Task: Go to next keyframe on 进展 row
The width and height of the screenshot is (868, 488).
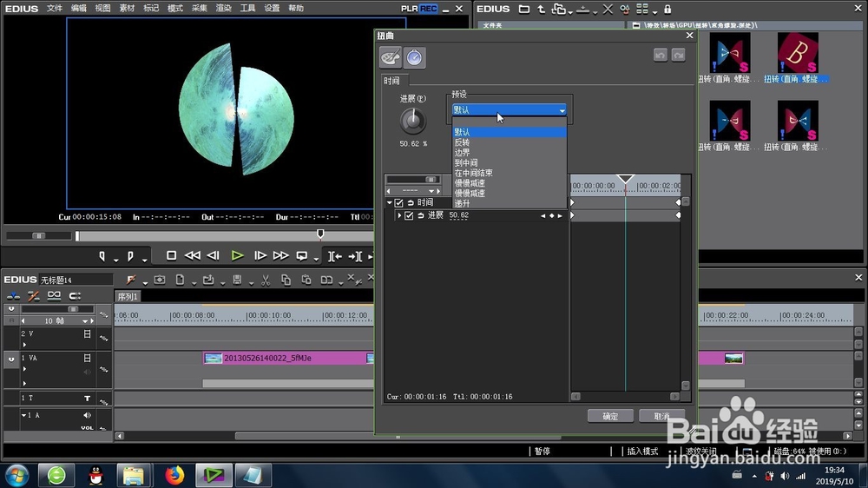Action: click(560, 216)
